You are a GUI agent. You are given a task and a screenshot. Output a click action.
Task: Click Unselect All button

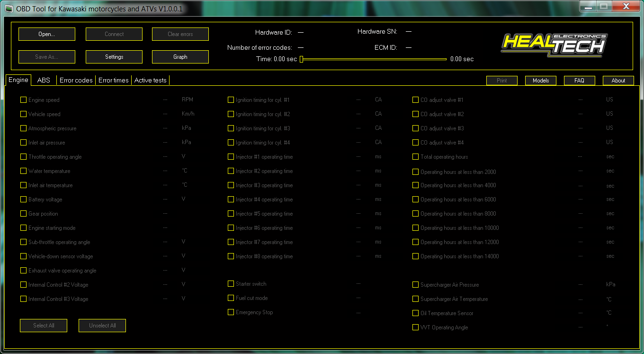point(102,326)
